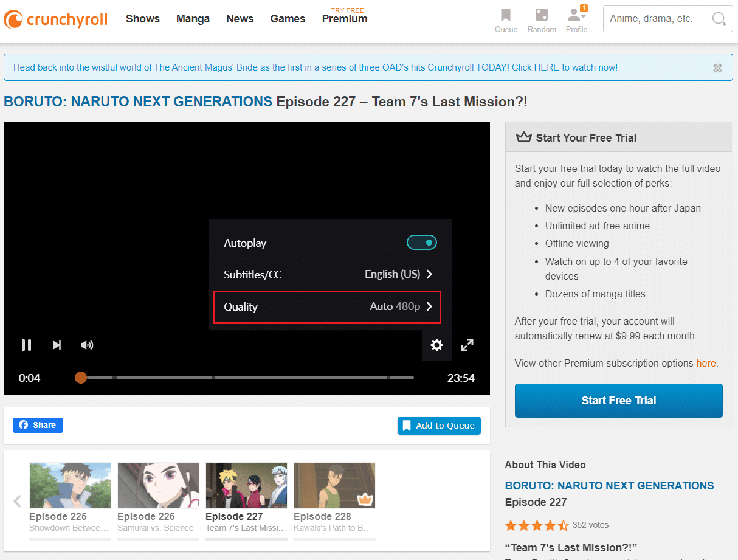Open the Manga menu

193,19
